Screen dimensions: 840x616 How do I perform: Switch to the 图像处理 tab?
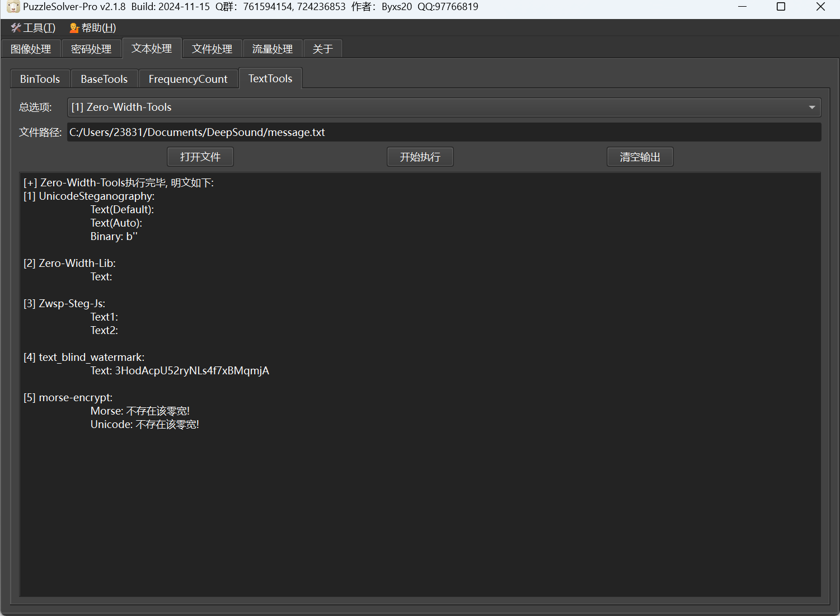(x=31, y=49)
